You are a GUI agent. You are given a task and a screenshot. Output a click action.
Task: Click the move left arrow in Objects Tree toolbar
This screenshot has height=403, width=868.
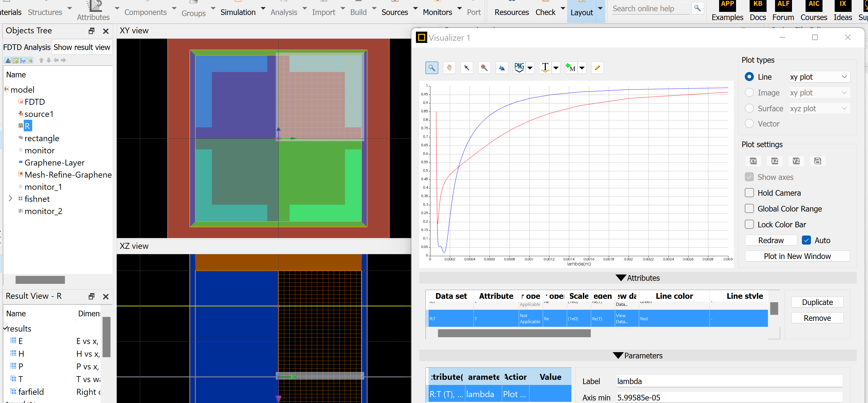tap(56, 60)
